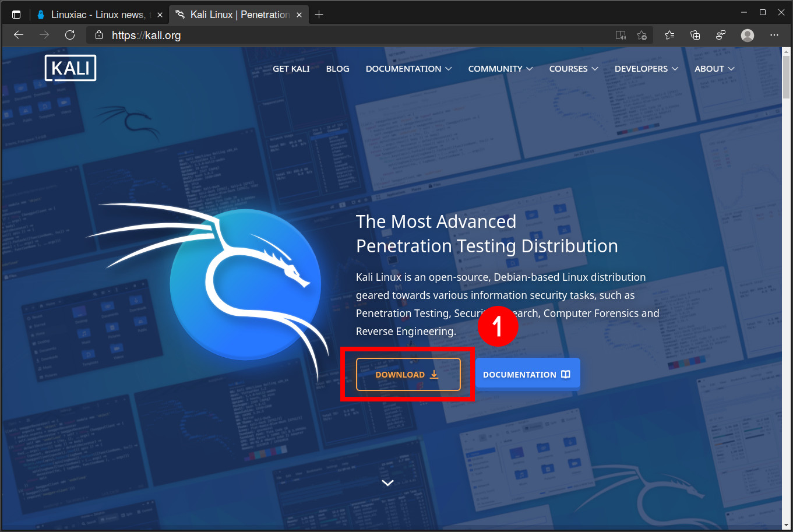Enable immersive reader in the address bar
This screenshot has width=793, height=532.
pyautogui.click(x=621, y=36)
